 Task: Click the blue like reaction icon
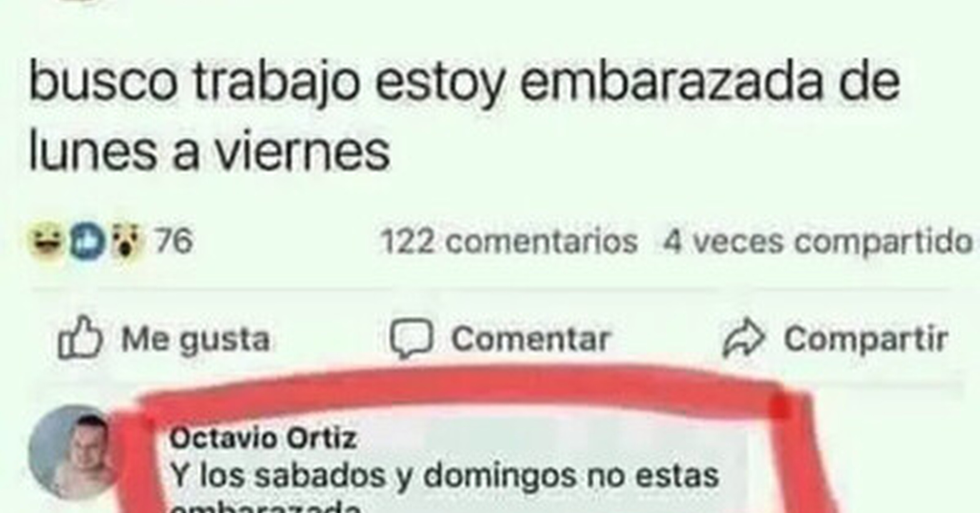tap(87, 241)
